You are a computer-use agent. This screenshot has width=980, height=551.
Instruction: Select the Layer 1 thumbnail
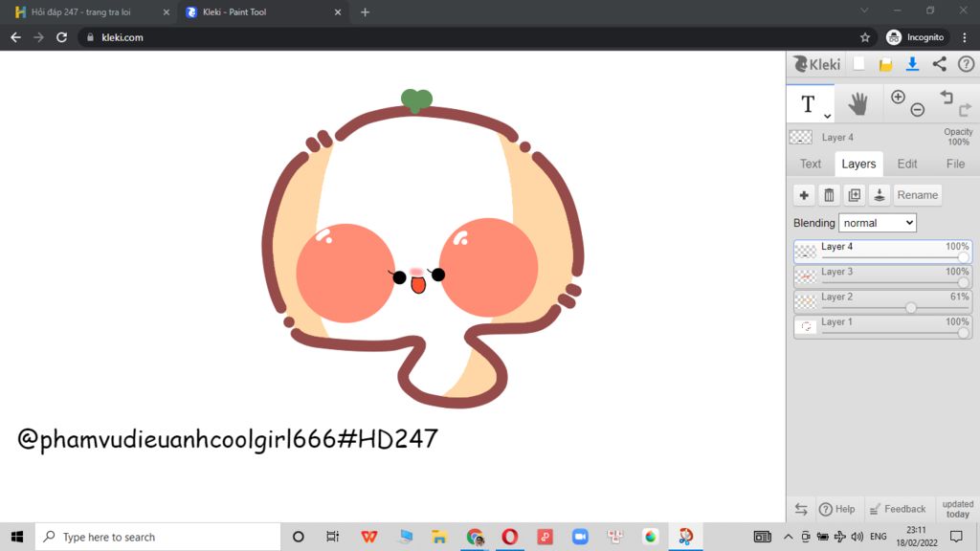click(806, 327)
